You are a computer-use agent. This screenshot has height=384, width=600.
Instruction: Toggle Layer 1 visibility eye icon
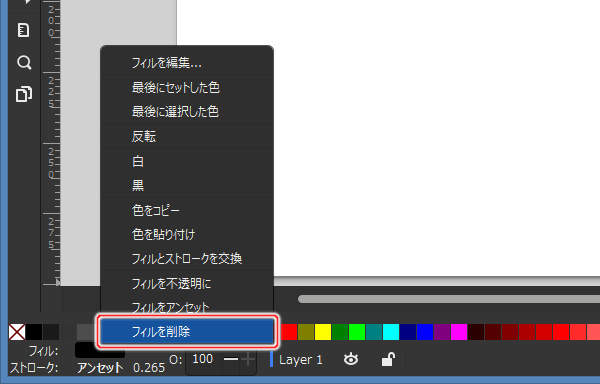[x=351, y=360]
